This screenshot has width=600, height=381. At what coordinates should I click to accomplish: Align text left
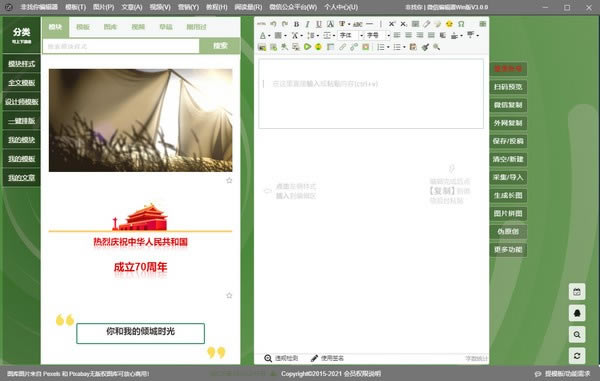(x=397, y=35)
